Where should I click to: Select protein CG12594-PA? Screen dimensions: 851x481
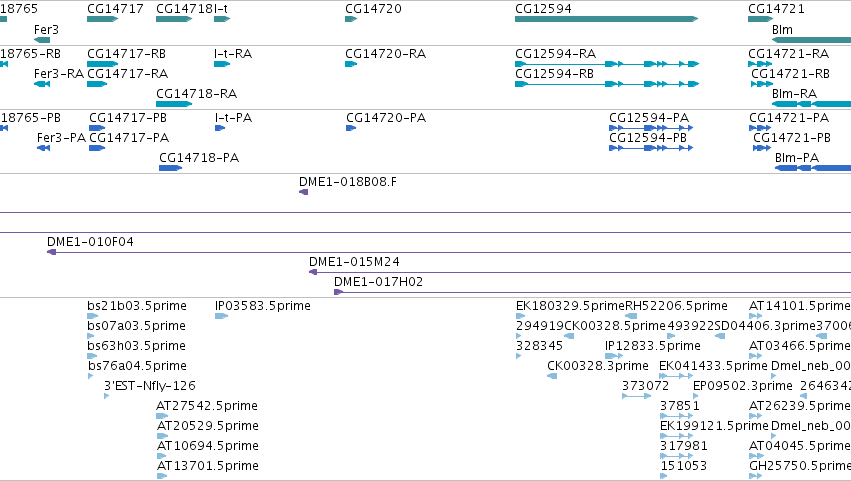pos(649,118)
